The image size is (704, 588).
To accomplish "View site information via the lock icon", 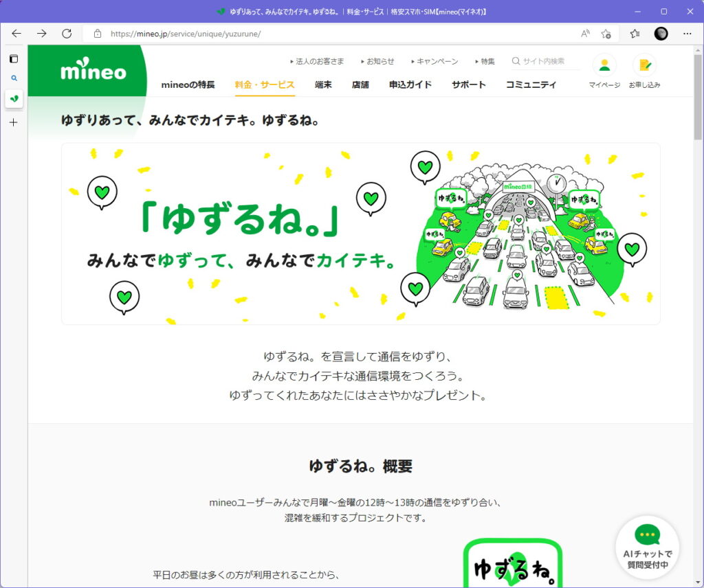I will point(98,34).
